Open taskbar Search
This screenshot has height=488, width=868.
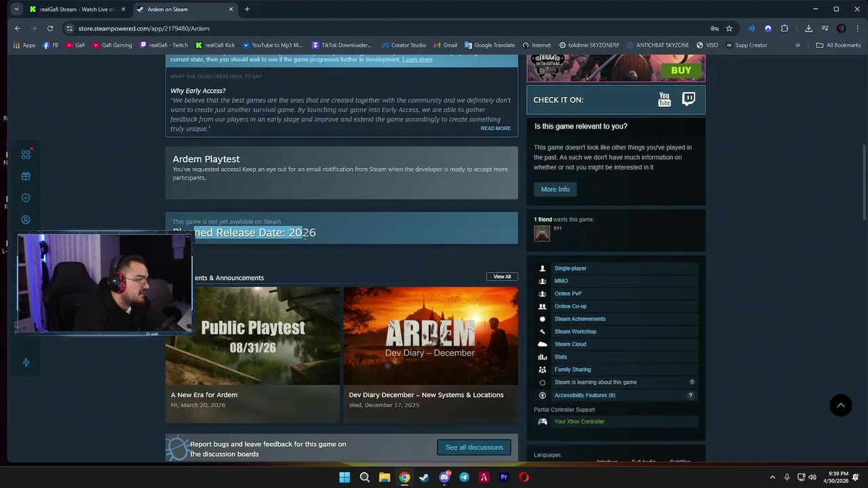[x=365, y=477]
